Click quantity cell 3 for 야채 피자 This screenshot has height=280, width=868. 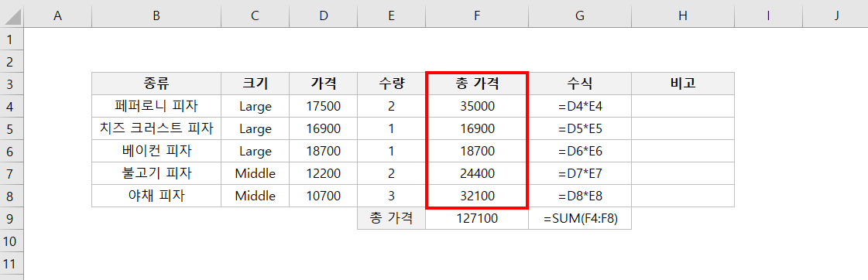391,196
